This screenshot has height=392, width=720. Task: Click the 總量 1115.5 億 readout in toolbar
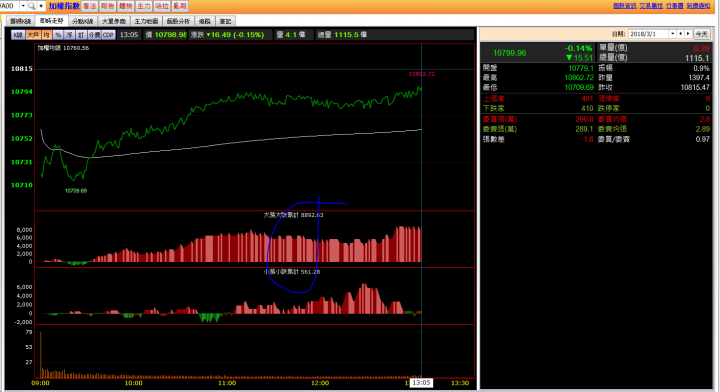tap(342, 34)
